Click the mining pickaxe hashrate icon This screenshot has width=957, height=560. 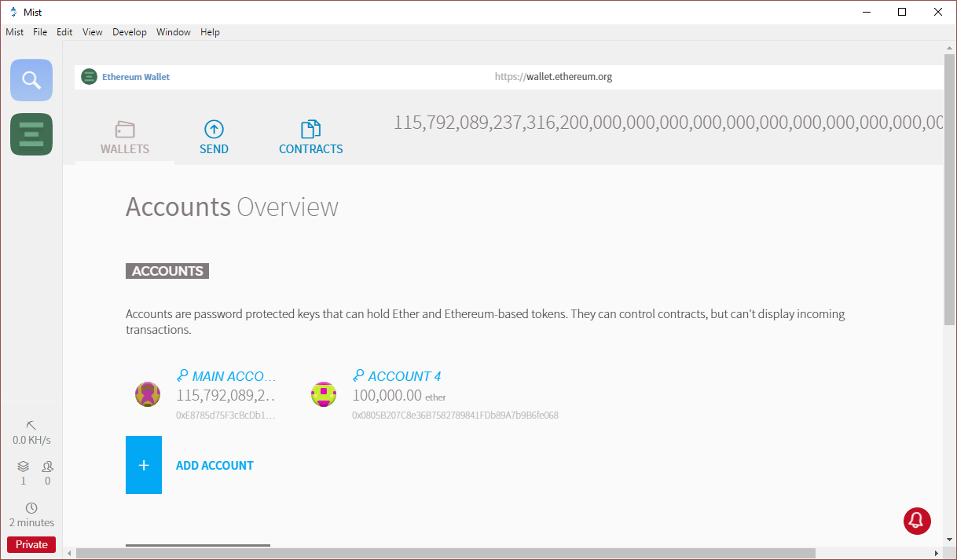click(31, 425)
